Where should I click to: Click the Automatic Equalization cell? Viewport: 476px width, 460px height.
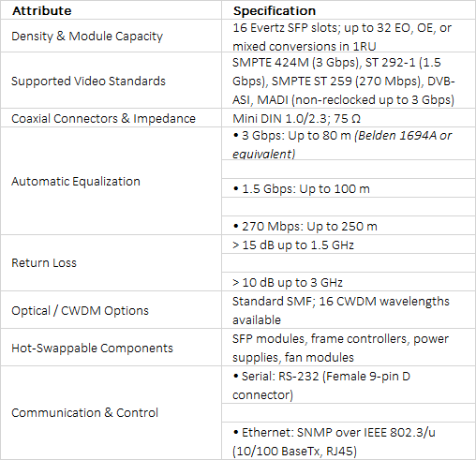click(111, 181)
